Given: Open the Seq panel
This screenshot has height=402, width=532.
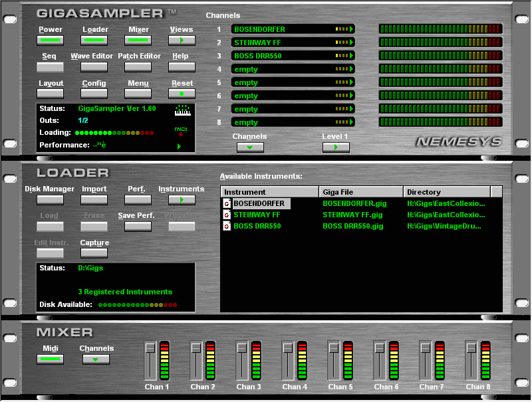Looking at the screenshot, I should (x=51, y=67).
